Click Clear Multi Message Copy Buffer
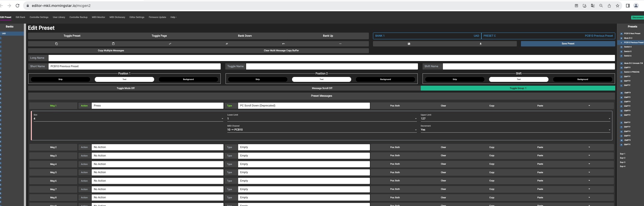The image size is (644, 206). click(281, 51)
